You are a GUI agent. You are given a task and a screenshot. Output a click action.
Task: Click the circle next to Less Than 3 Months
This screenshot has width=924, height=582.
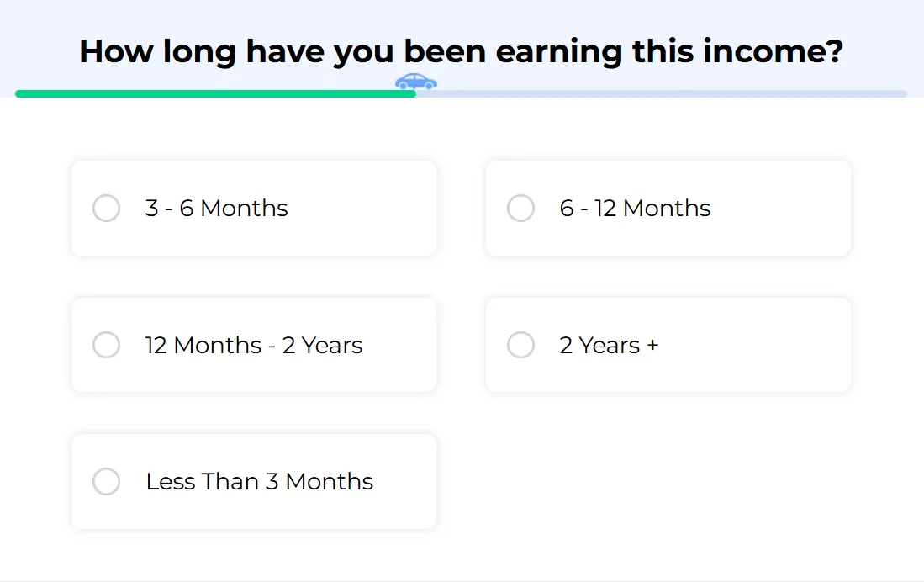pyautogui.click(x=106, y=481)
